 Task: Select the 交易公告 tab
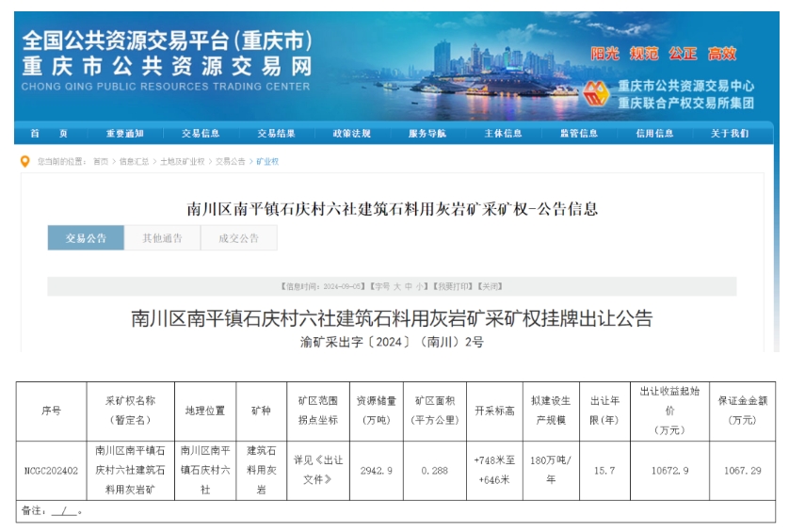86,238
